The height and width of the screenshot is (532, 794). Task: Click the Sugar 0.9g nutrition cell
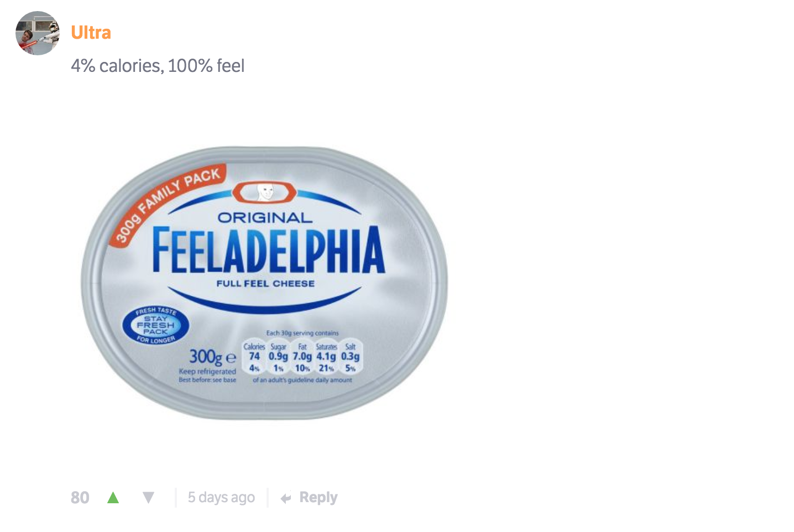[x=278, y=357]
